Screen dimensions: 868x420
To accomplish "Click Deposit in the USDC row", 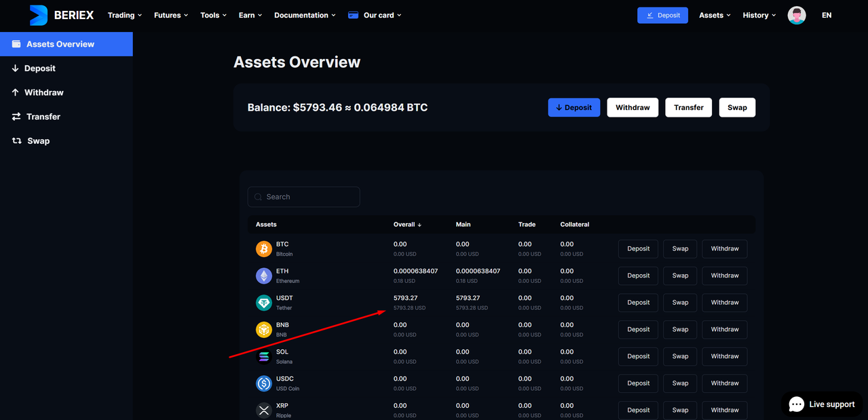I will pos(638,383).
